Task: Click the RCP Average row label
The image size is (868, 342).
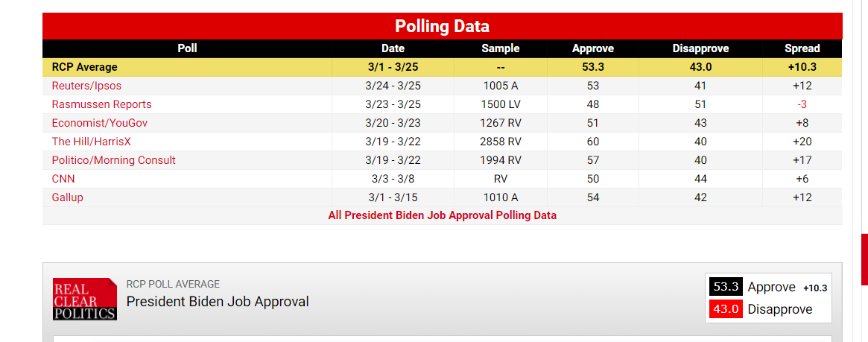Action: tap(84, 67)
